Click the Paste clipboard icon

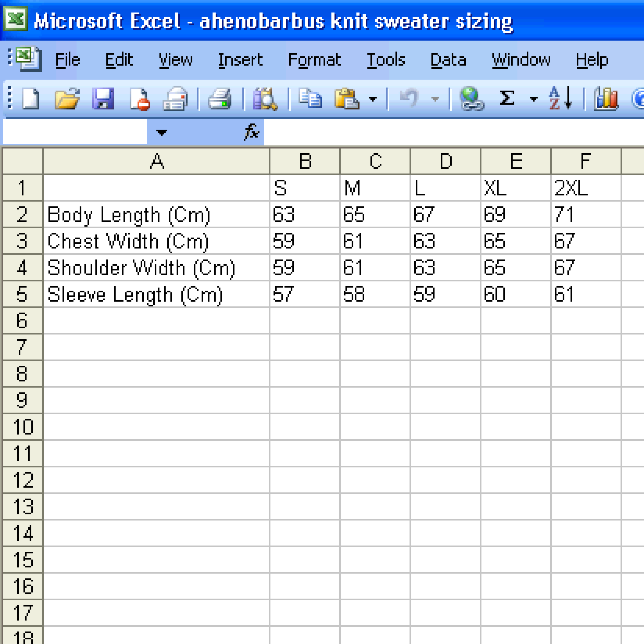[x=347, y=98]
